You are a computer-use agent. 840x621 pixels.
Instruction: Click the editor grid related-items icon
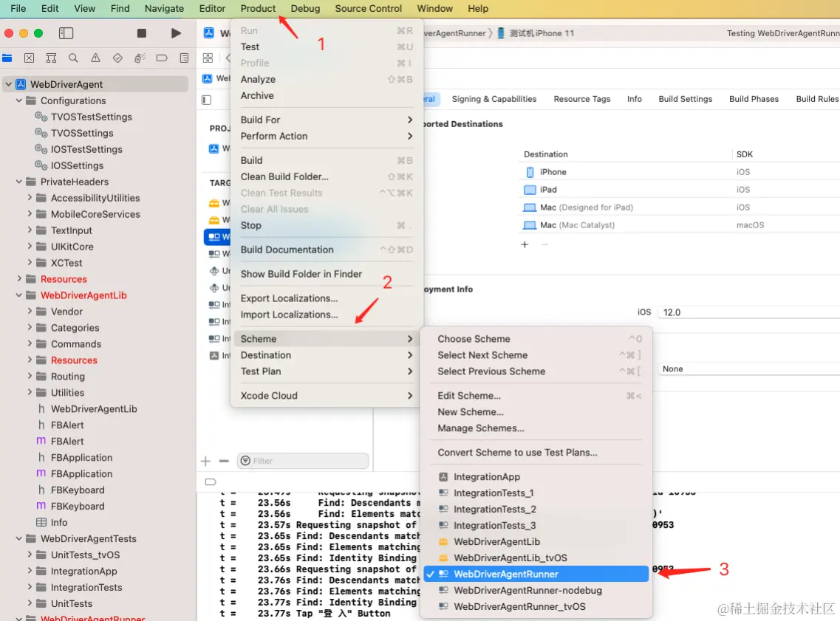208,58
